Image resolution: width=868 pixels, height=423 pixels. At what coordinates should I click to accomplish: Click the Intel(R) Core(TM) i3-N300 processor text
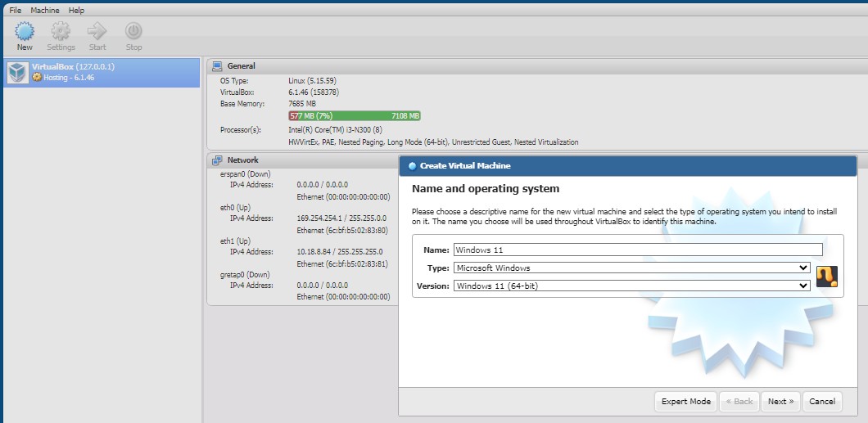tap(335, 130)
